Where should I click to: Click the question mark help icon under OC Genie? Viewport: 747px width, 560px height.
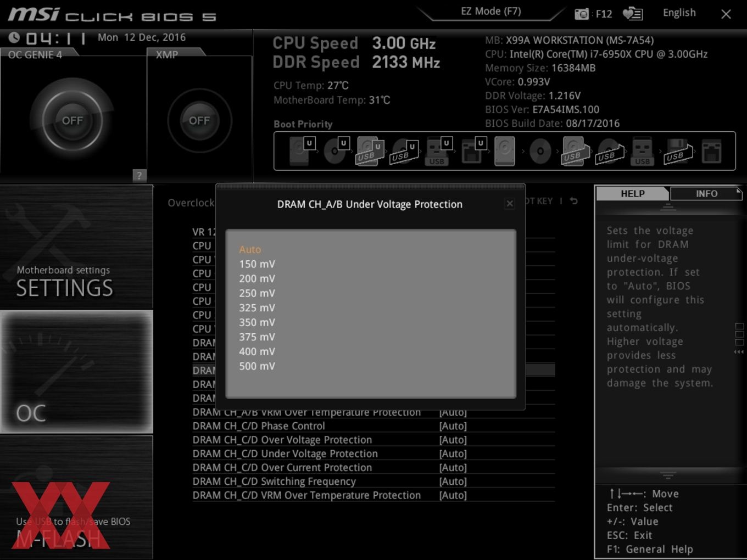click(139, 176)
